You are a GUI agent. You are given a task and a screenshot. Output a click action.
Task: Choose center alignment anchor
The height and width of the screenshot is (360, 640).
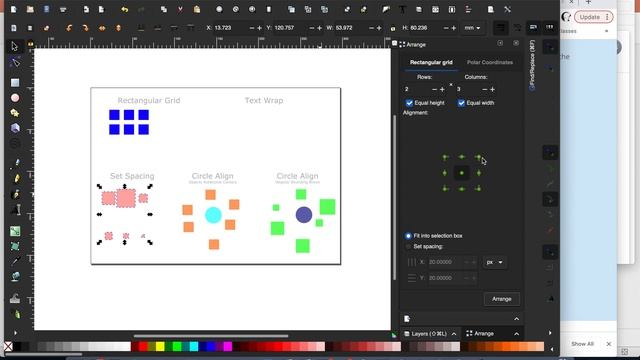pos(462,173)
